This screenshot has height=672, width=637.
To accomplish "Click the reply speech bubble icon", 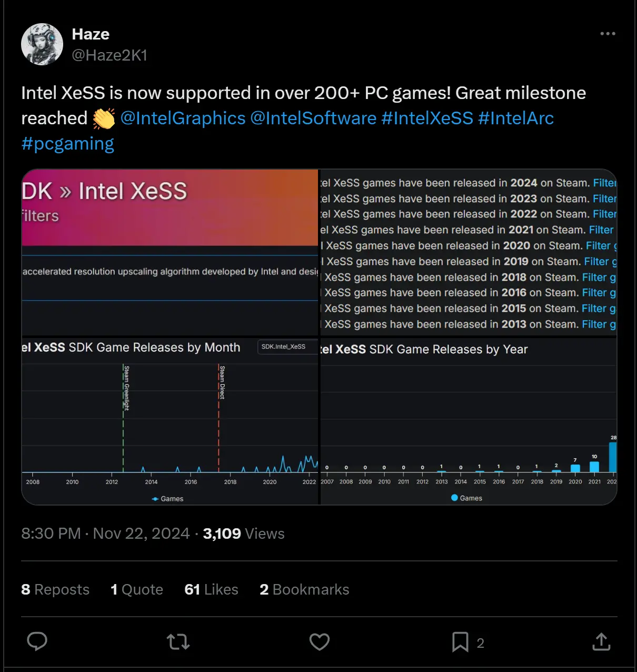I will pyautogui.click(x=37, y=641).
